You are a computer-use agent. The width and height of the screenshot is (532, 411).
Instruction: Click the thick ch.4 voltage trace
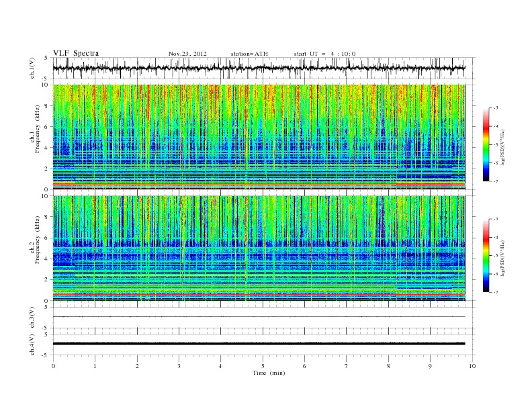tap(259, 344)
